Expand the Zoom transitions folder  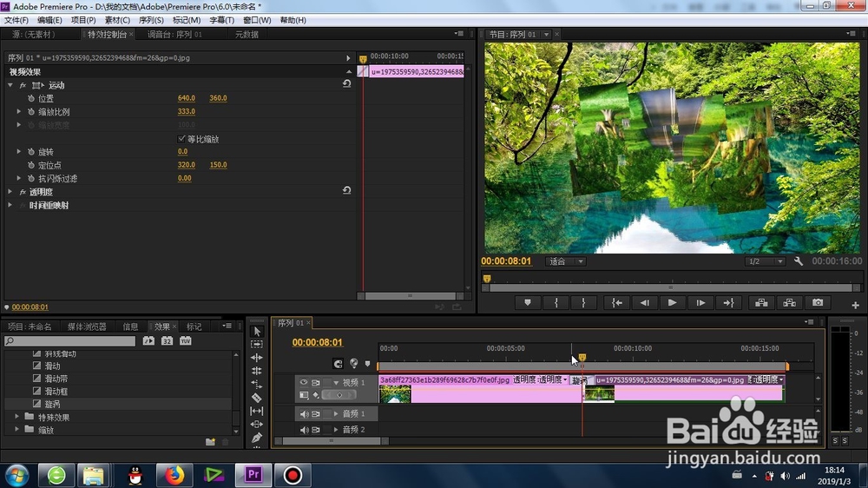coord(16,429)
